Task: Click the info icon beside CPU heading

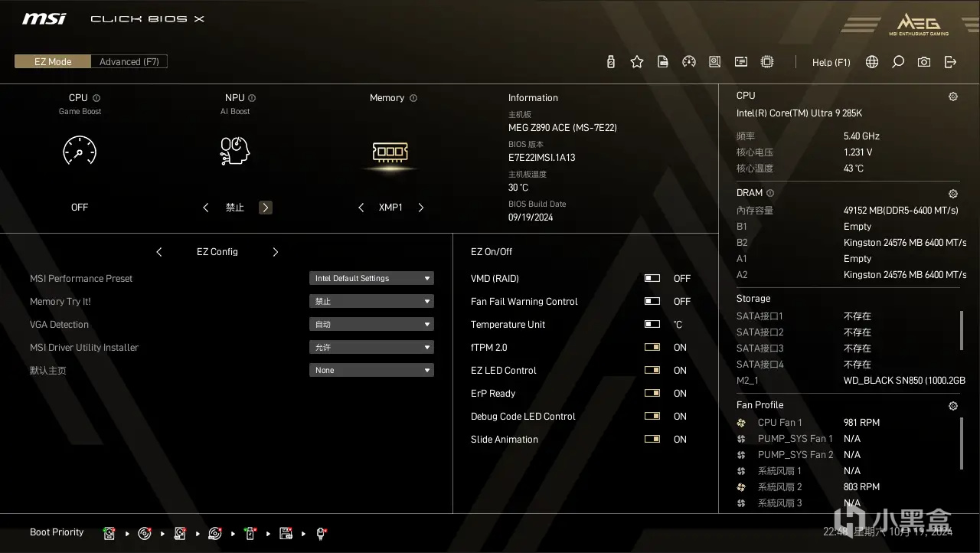Action: 96,98
